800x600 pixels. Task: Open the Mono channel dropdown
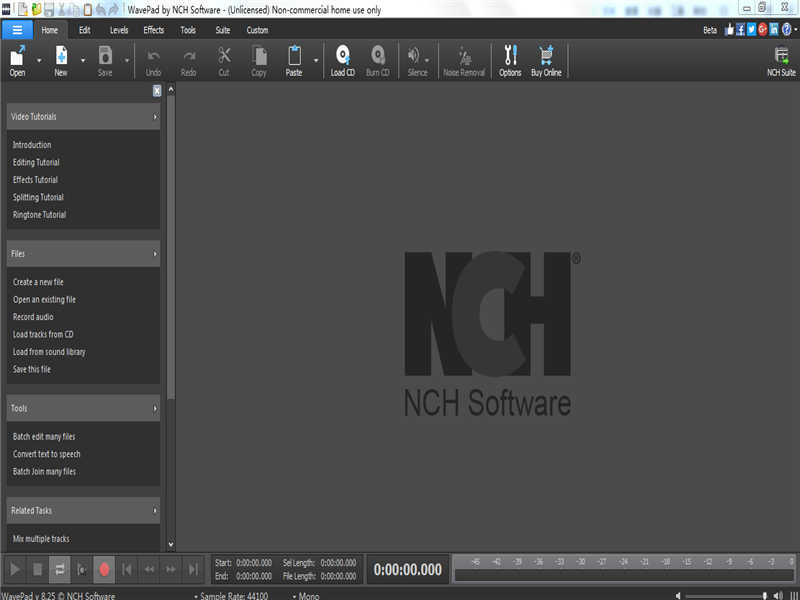[306, 595]
